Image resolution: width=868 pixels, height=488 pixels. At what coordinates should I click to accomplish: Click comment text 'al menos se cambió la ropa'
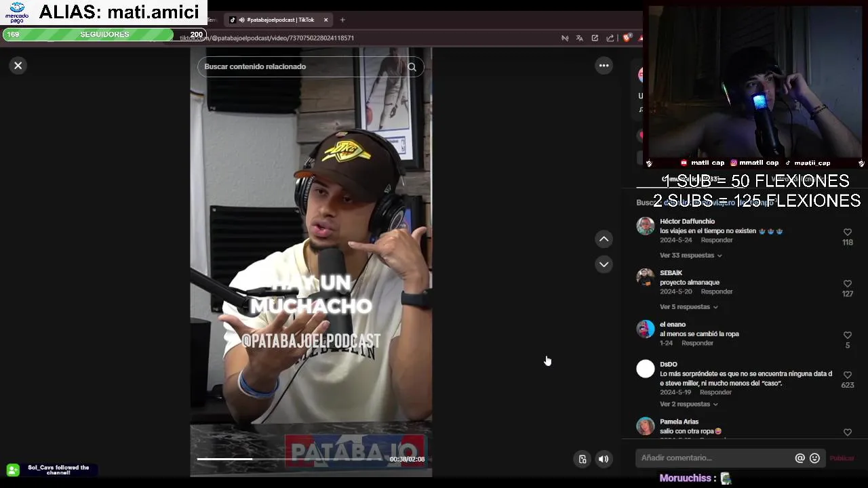click(699, 333)
